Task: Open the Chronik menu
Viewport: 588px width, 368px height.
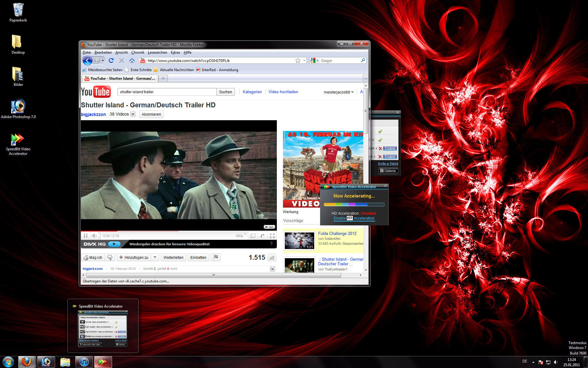Action: [x=138, y=52]
